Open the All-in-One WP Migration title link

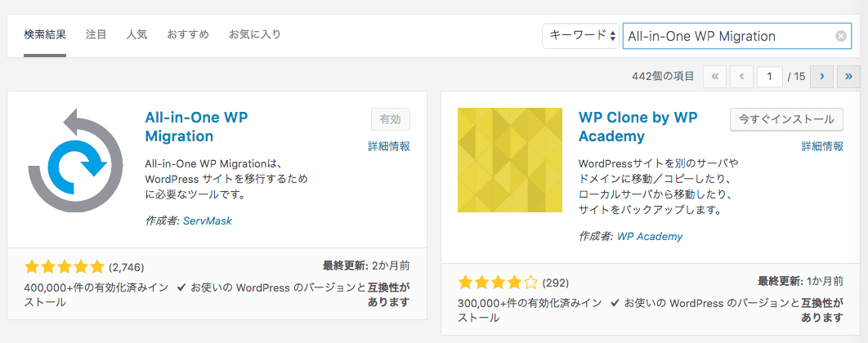[196, 127]
